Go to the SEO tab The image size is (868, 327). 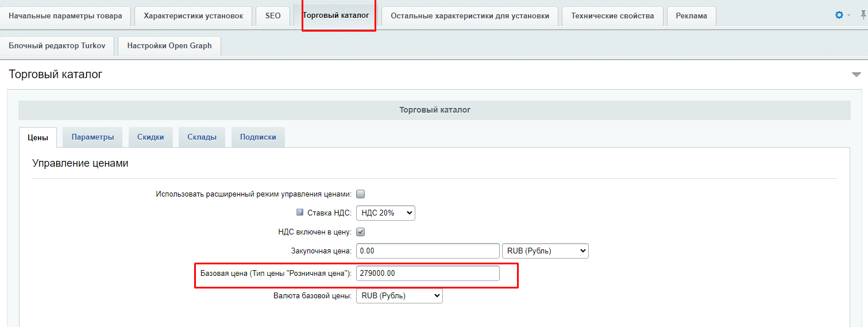click(x=273, y=16)
